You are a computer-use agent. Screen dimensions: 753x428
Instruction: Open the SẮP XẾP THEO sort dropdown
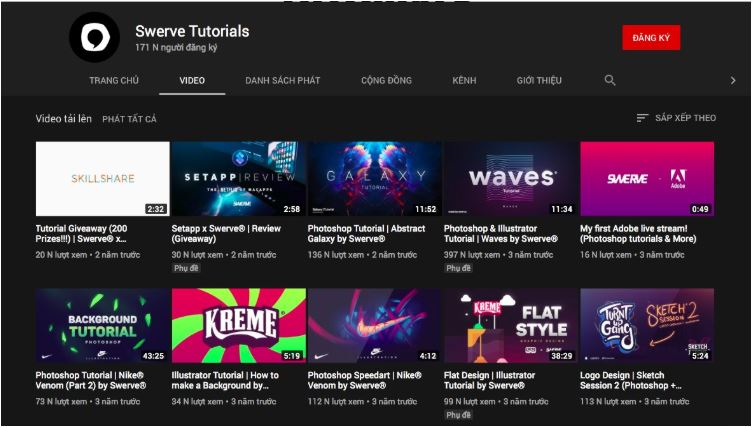click(x=676, y=118)
